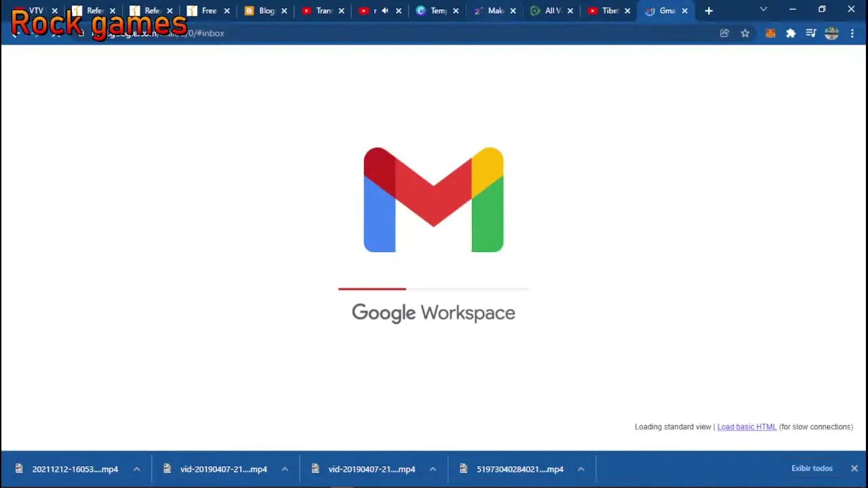This screenshot has height=488, width=868.
Task: Close the Free tab
Action: coord(226,11)
